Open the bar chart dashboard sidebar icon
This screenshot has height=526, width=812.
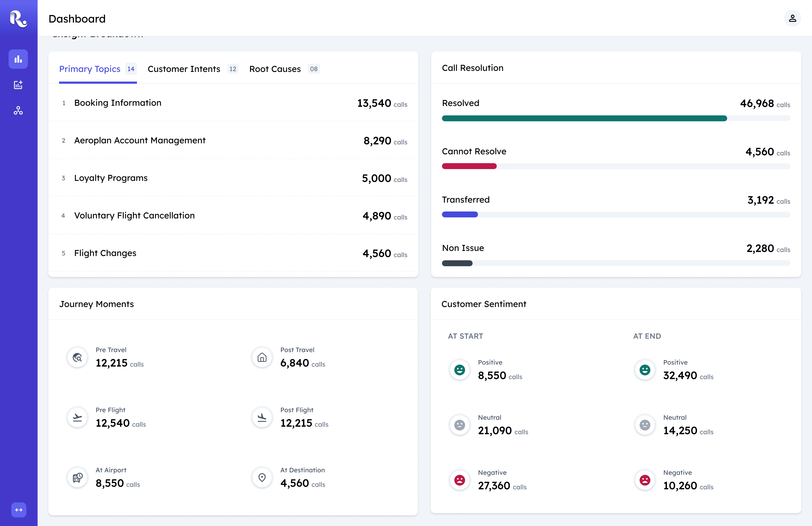(18, 59)
